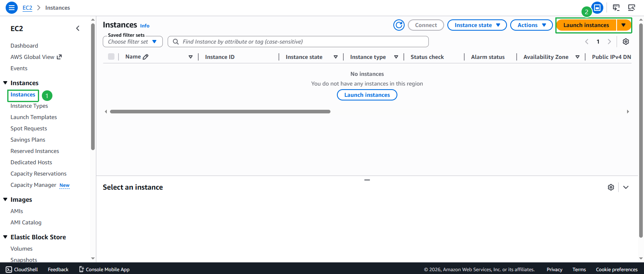Focus the Find Instance search field

coord(298,42)
